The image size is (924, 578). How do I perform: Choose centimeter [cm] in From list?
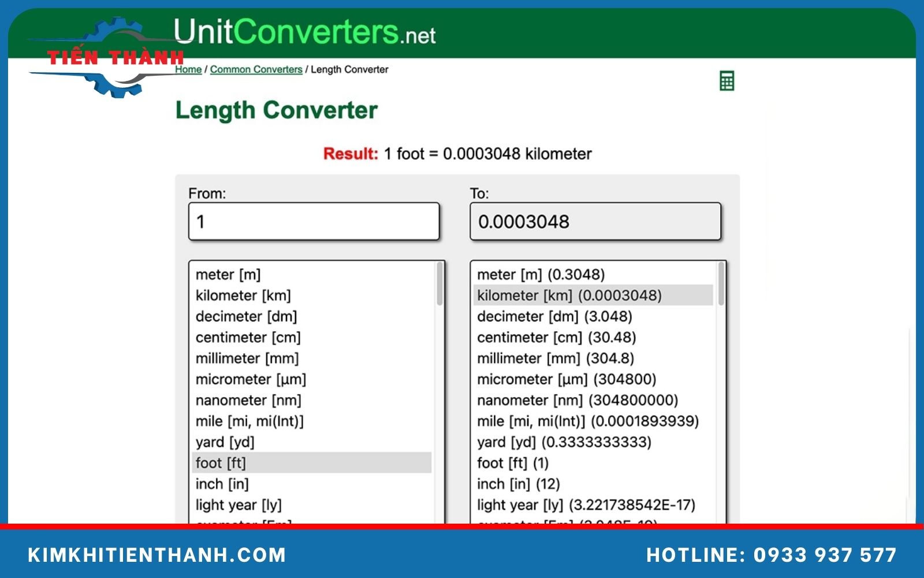(248, 338)
